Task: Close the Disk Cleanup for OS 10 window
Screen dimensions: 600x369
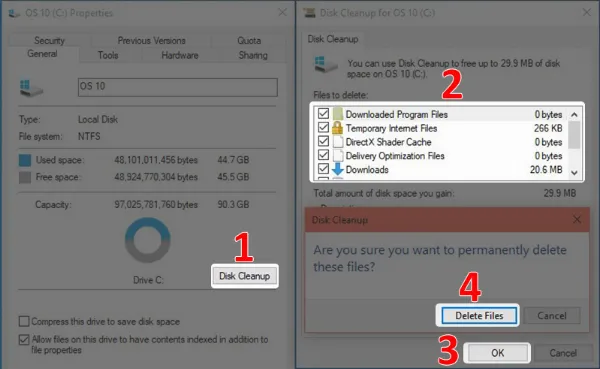Action: point(586,13)
